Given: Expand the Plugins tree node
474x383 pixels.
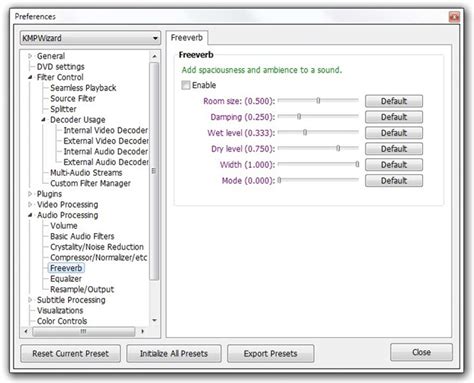Looking at the screenshot, I should click(30, 194).
